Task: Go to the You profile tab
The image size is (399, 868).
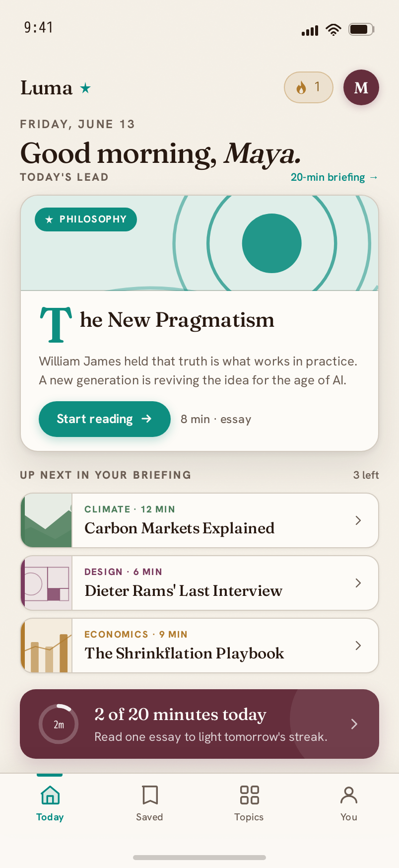Action: point(349,803)
